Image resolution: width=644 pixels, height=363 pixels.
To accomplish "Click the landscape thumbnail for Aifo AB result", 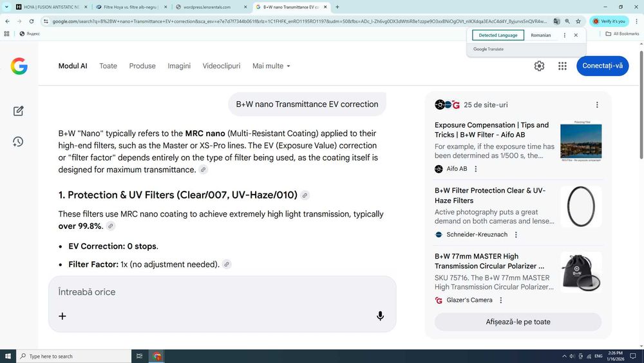I will click(x=581, y=141).
